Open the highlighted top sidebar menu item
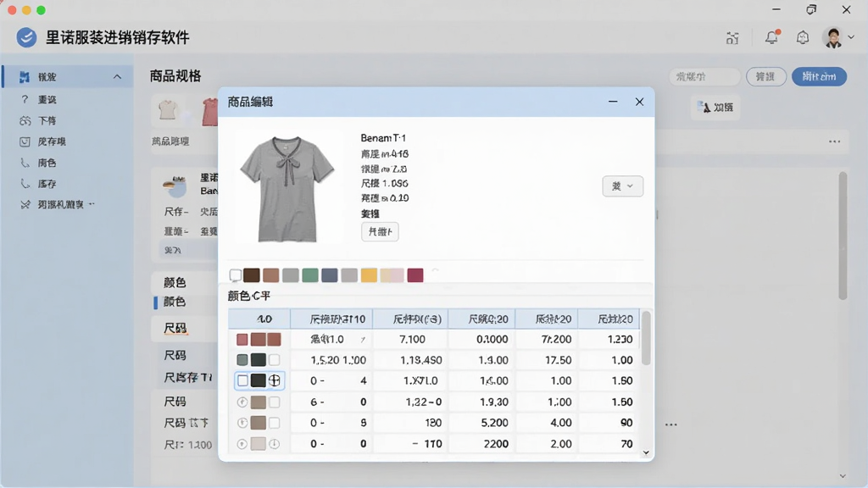Screen dimensions: 868x488 point(68,77)
